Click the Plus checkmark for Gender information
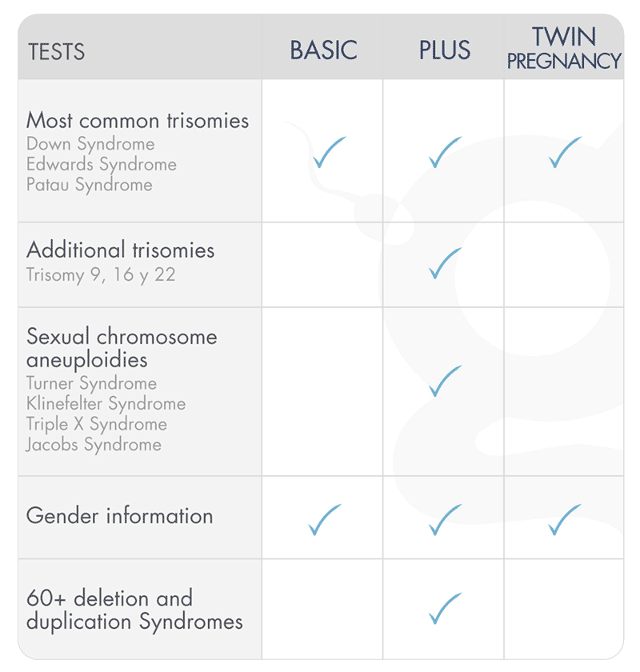The height and width of the screenshot is (672, 640). click(x=445, y=519)
